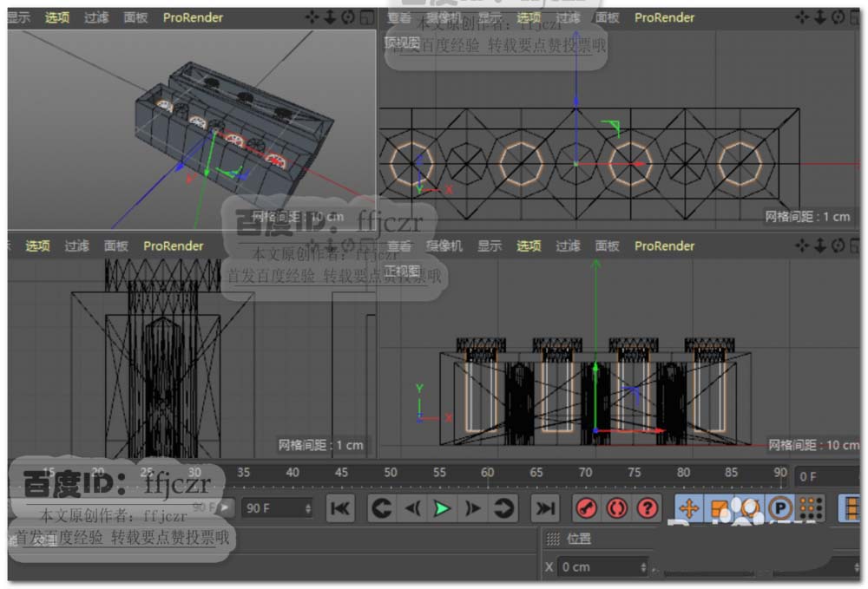Open ProRender menu in perspective viewport
This screenshot has height=589, width=868.
tap(193, 17)
